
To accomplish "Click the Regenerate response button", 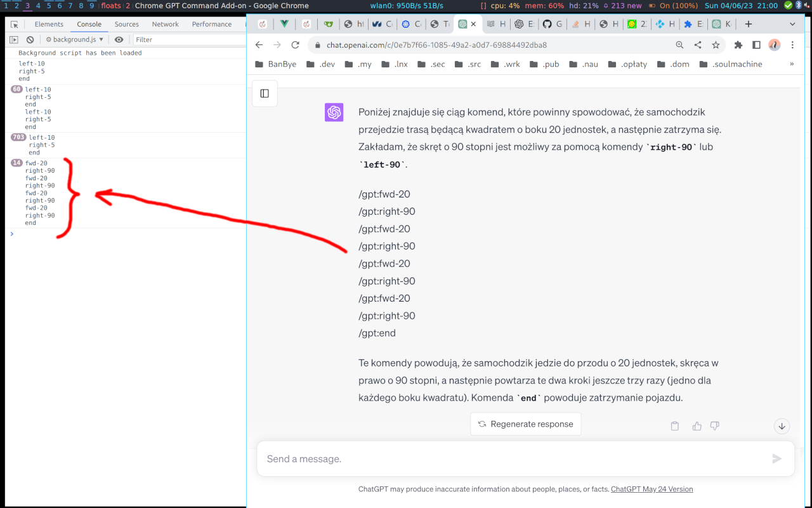I will click(x=525, y=424).
